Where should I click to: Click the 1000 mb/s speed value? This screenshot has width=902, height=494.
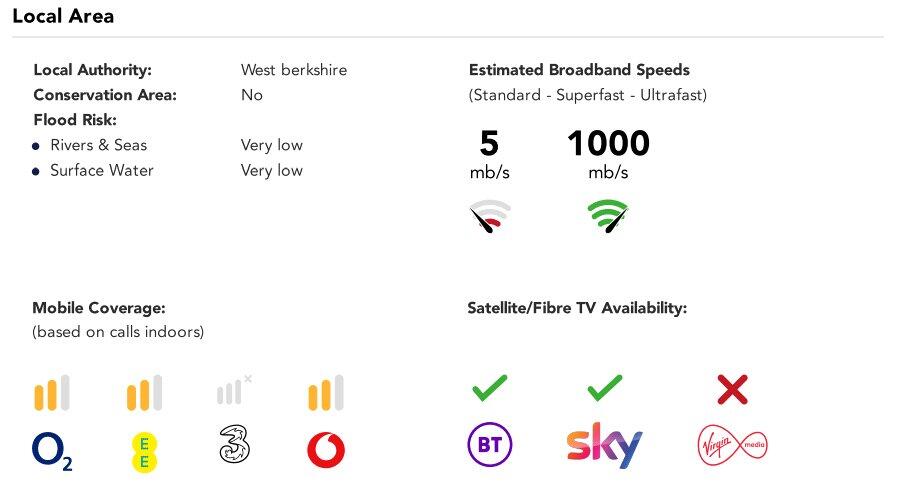(608, 144)
